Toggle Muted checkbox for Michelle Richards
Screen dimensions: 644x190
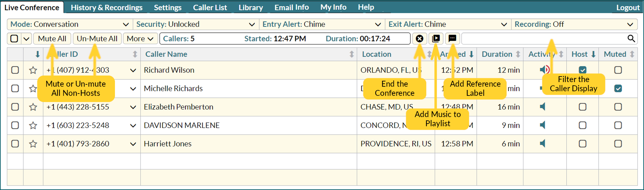(x=618, y=88)
